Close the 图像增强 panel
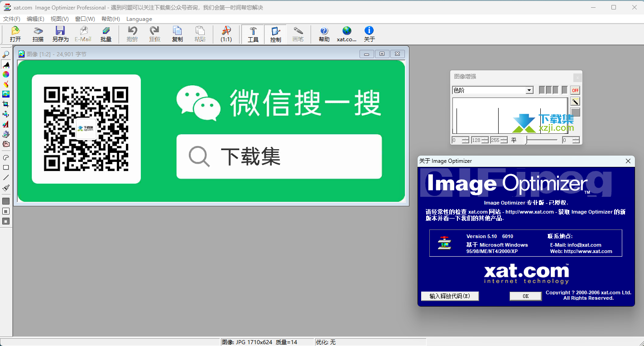Viewport: 644px width, 346px height. [x=577, y=77]
